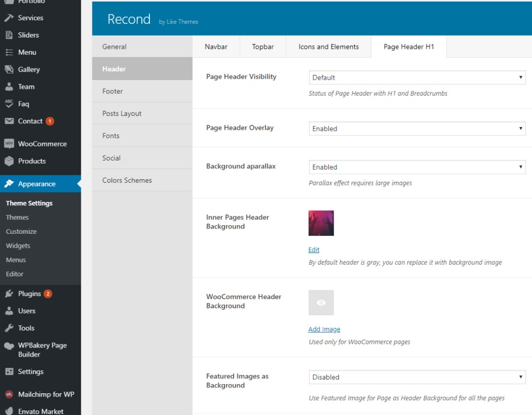This screenshot has height=415, width=532.
Task: Open the Customize submenu item
Action: click(x=21, y=231)
